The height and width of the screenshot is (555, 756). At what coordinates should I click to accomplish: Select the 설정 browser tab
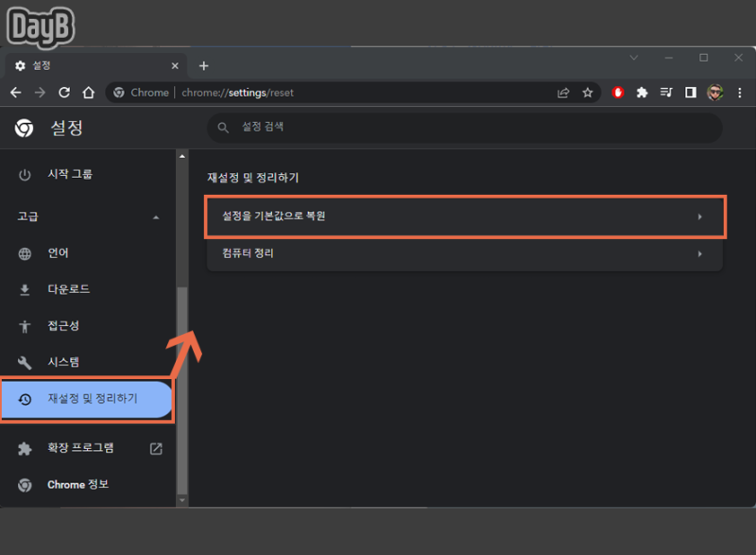tap(95, 65)
